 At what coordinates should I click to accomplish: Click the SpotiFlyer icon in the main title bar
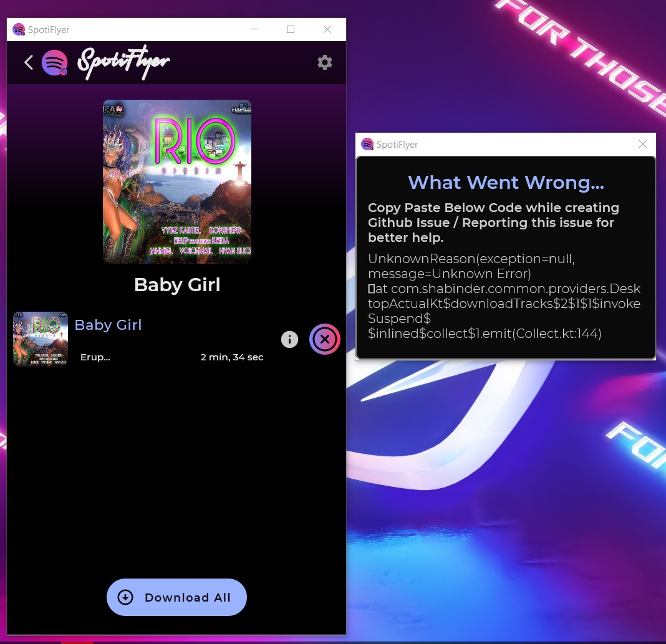(19, 29)
